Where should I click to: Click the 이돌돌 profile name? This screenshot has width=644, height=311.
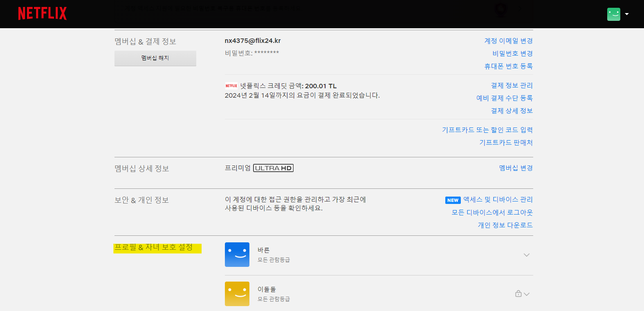(x=267, y=289)
